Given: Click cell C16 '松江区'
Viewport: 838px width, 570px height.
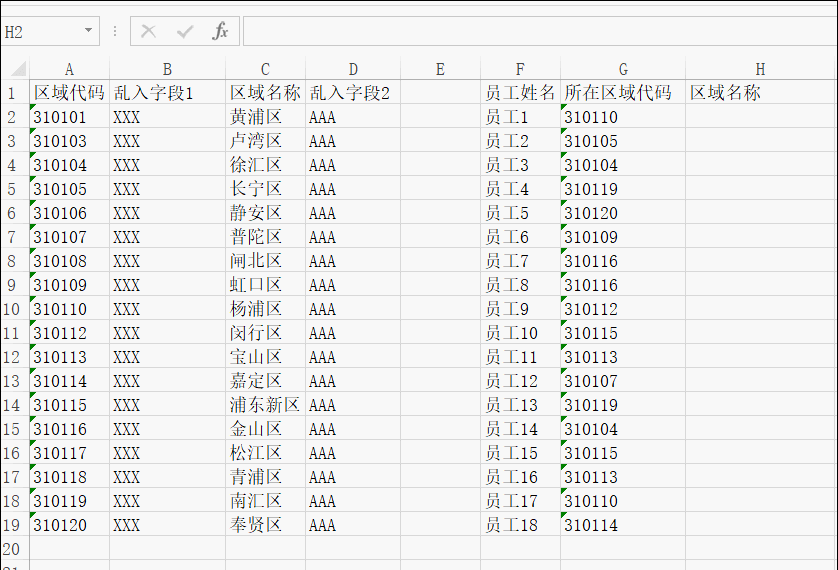Looking at the screenshot, I should [266, 453].
